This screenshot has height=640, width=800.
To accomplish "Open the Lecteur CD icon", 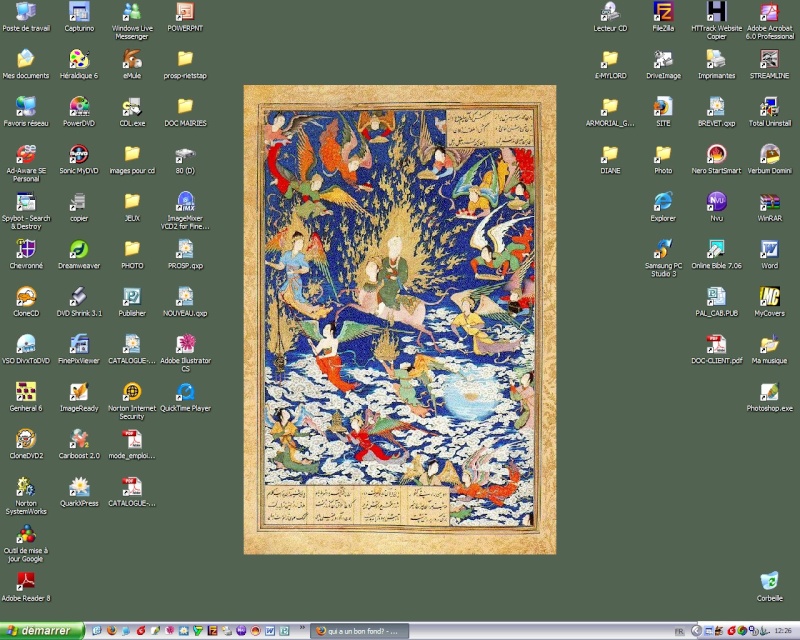I will tap(610, 16).
